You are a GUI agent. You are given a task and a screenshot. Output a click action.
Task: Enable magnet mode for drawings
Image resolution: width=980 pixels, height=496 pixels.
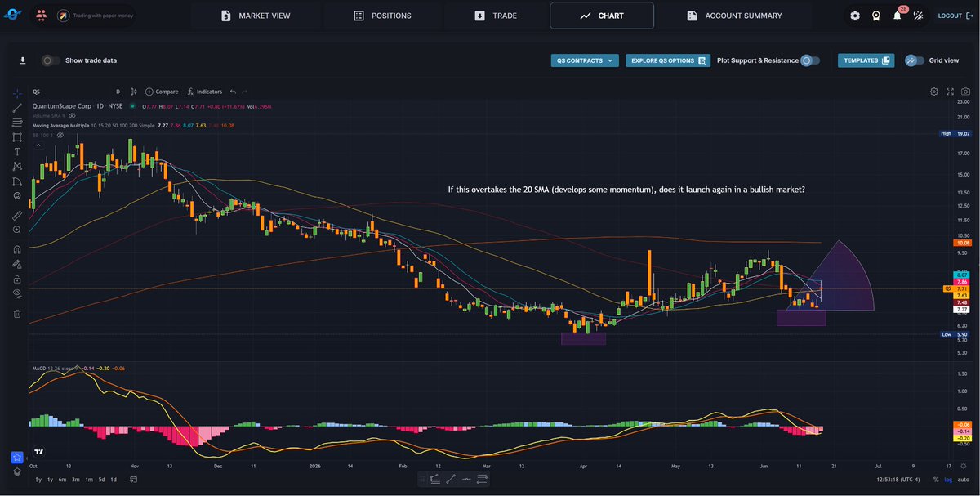(17, 250)
